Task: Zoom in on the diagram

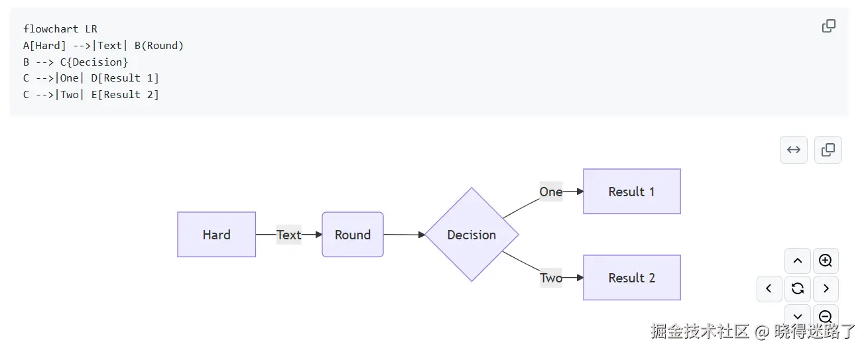Action: click(x=826, y=261)
